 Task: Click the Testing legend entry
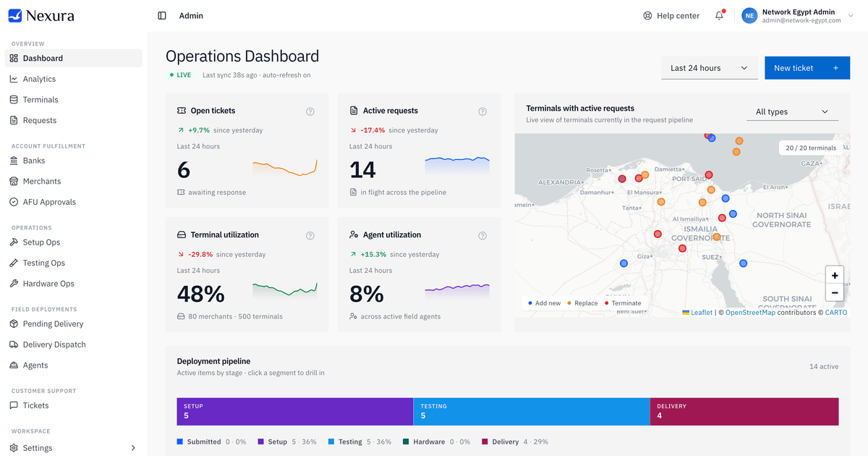(361, 442)
